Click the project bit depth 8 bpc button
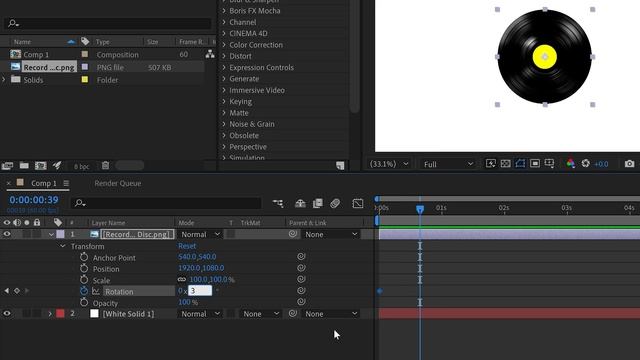 point(82,166)
